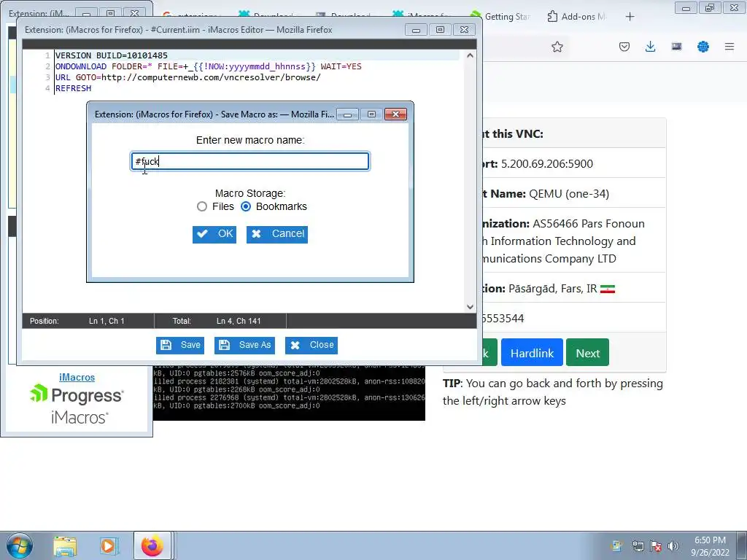Open the Firefox hamburger menu
Image resolution: width=747 pixels, height=560 pixels.
[x=729, y=47]
